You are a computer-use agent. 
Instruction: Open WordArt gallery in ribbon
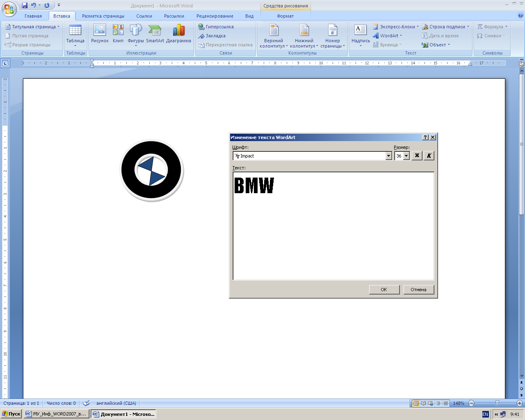click(x=388, y=36)
